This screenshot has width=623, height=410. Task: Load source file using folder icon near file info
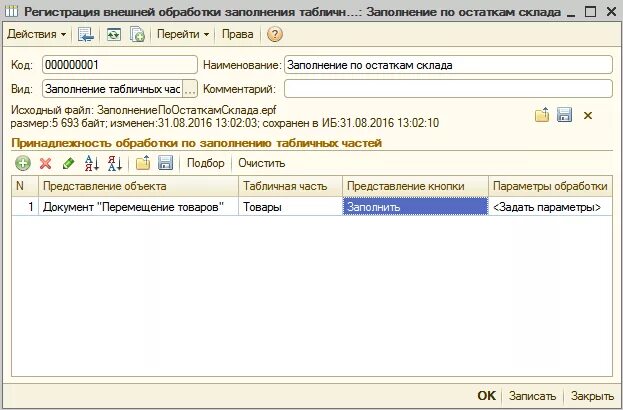(x=542, y=116)
